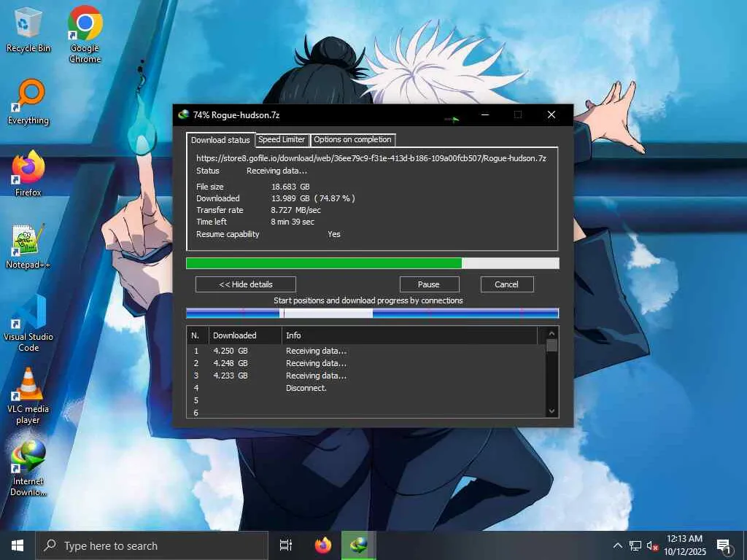Select connection 3 row with 4.233 GB
The height and width of the screenshot is (560, 747).
[366, 376]
